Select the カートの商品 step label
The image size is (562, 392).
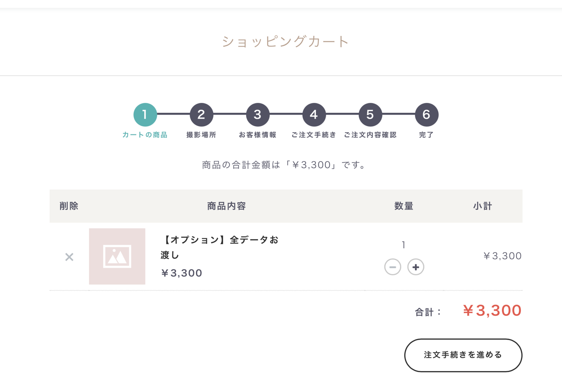pyautogui.click(x=145, y=135)
